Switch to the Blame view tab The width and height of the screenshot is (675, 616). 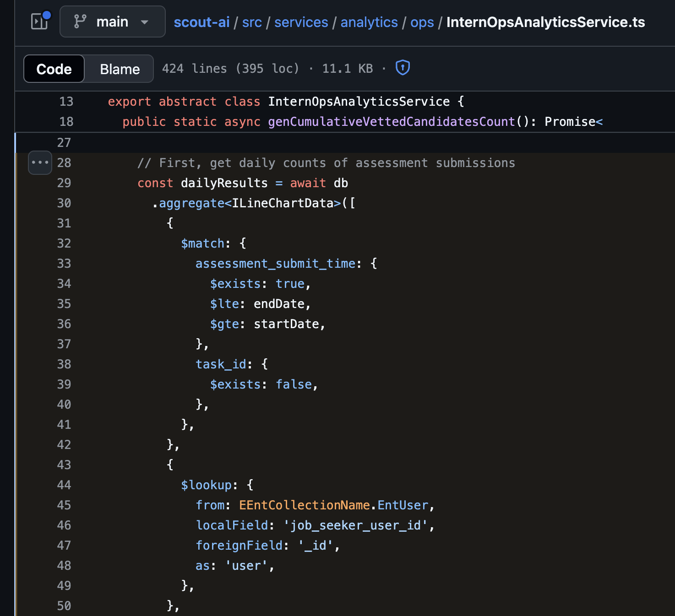pos(120,69)
